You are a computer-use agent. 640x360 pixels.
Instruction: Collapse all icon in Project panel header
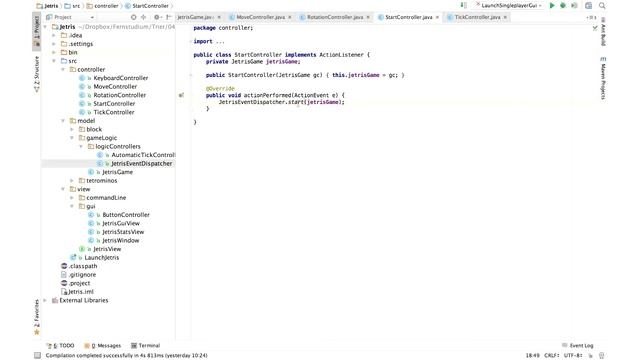[143, 17]
